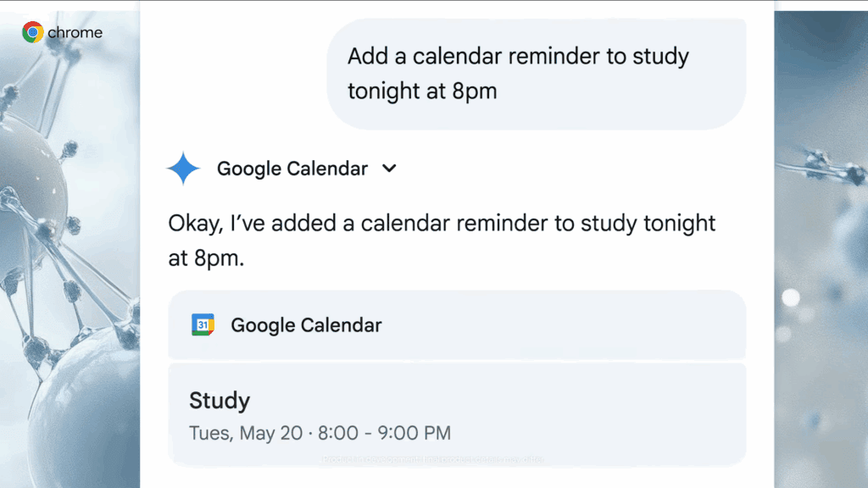Click the large glass sphere in left background
Viewport: 868px width, 488px height.
coord(81,407)
